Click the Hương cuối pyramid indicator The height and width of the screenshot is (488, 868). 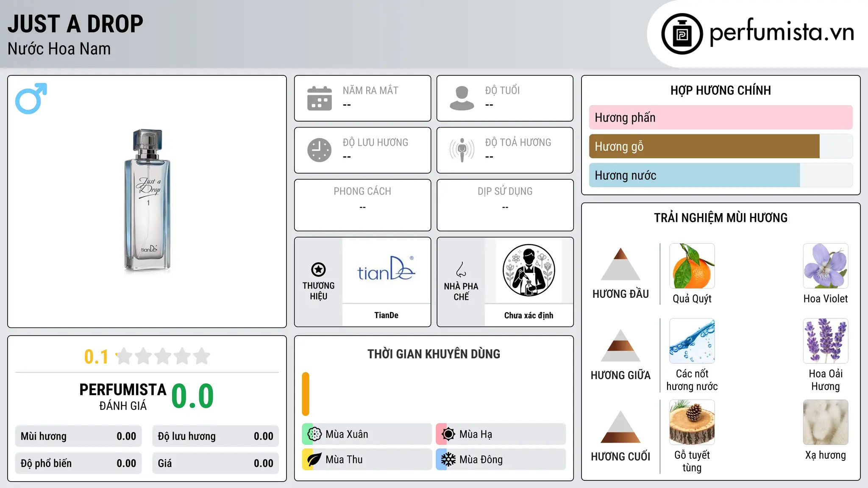[620, 427]
